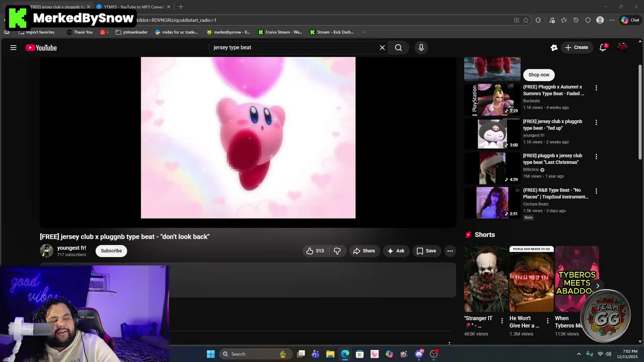Open Edge favorites list icon
This screenshot has width=644, height=362.
(x=563, y=20)
